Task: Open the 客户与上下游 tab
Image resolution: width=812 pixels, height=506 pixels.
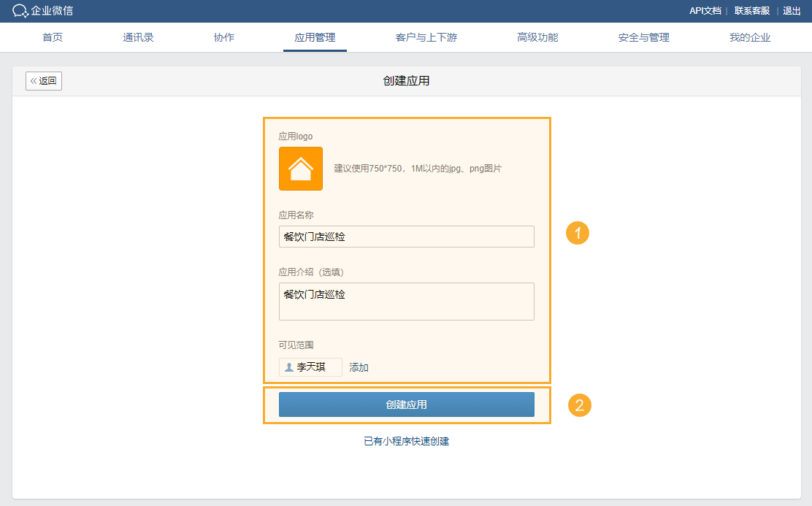Action: [426, 37]
